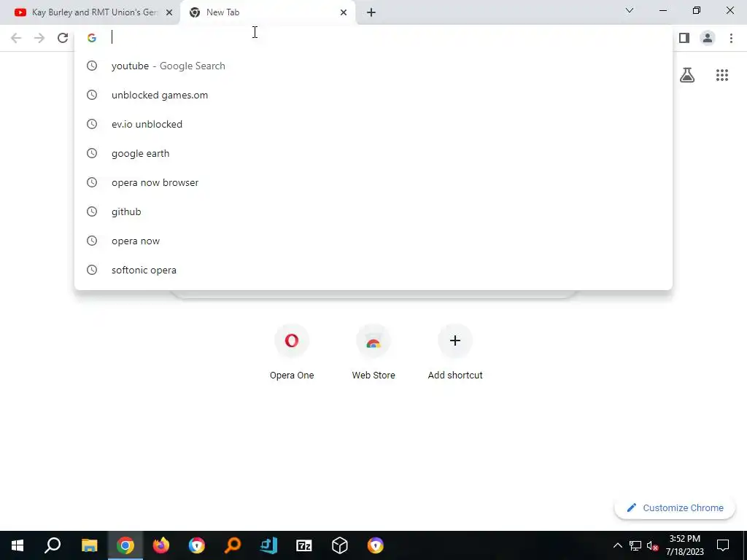Click the Add shortcut button
This screenshot has width=747, height=560.
[455, 353]
